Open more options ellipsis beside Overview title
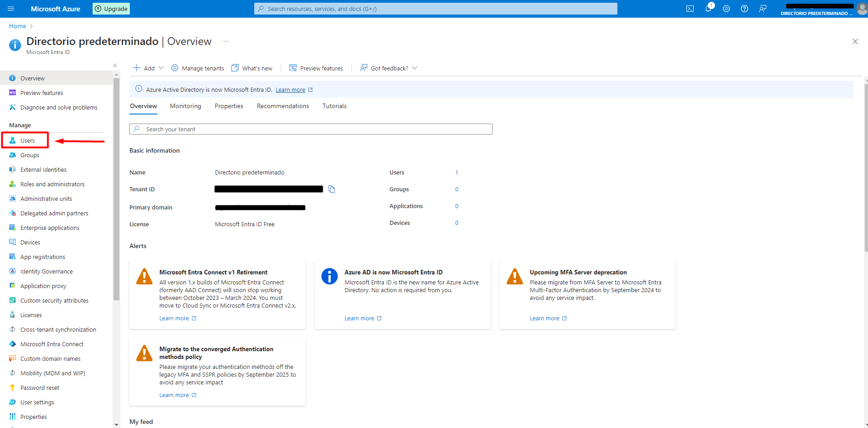868x428 pixels. tap(226, 41)
